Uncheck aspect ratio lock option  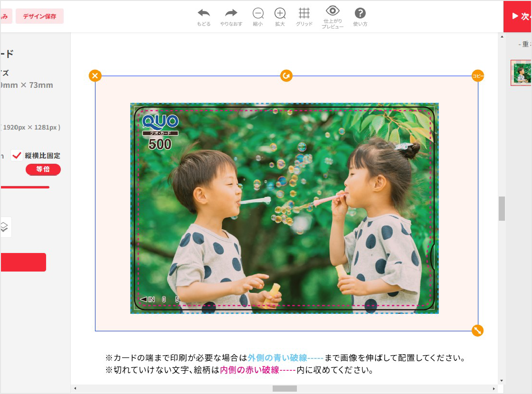(x=17, y=155)
